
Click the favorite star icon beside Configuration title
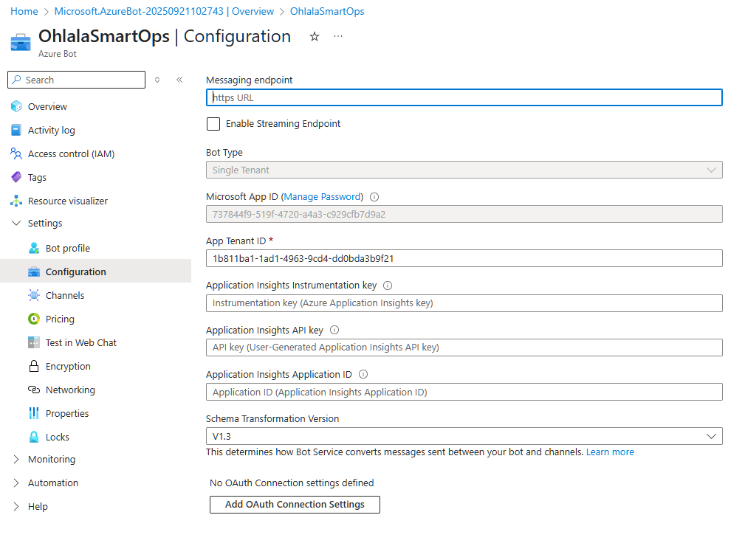[x=315, y=37]
